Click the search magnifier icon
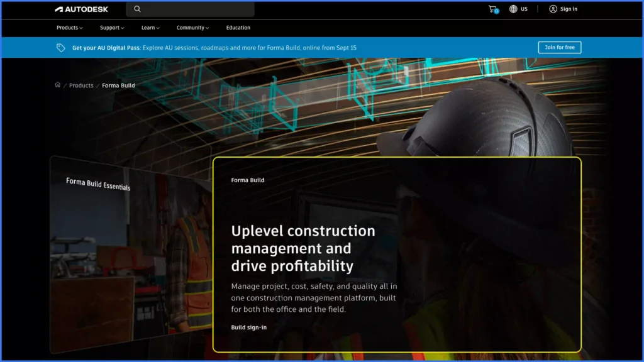The image size is (644, 362). [137, 9]
